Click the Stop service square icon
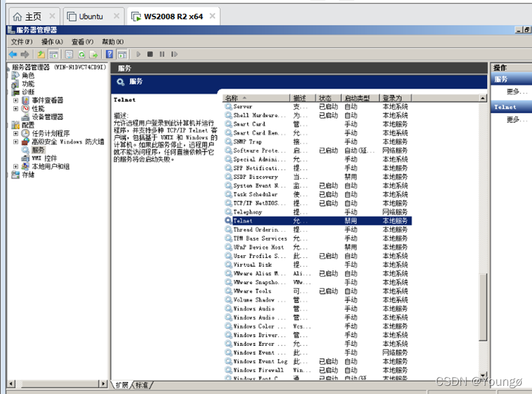This screenshot has width=532, height=394. coord(150,54)
